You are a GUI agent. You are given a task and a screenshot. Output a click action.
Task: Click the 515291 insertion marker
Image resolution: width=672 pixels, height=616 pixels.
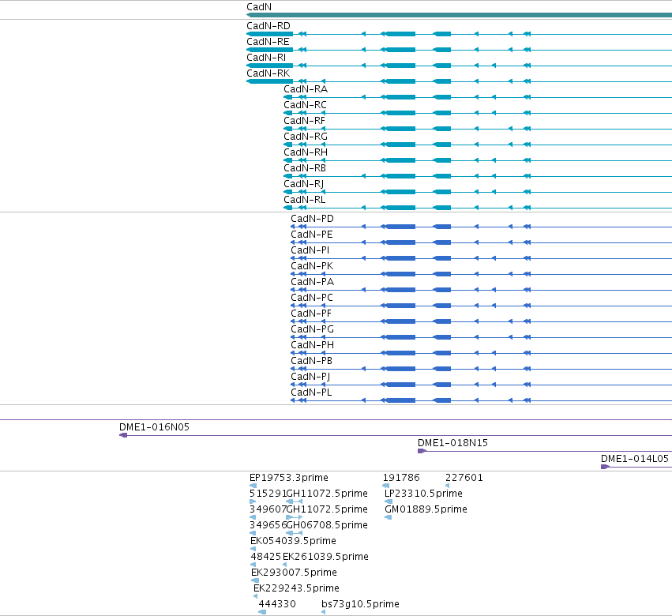coord(253,501)
